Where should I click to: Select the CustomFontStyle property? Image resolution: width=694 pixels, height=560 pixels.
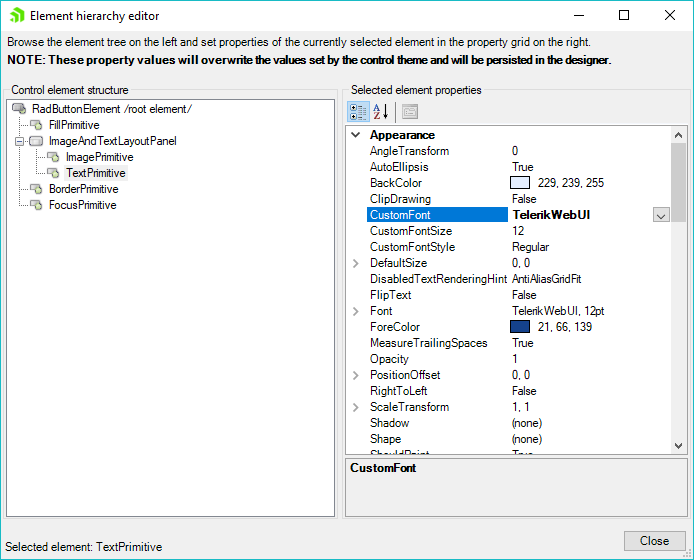tap(413, 247)
